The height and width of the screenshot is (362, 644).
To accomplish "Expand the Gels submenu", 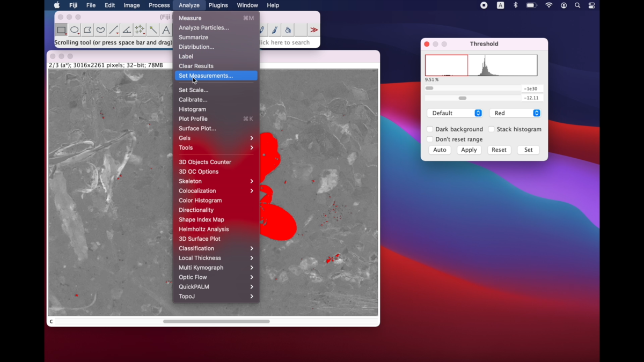I will pyautogui.click(x=216, y=138).
